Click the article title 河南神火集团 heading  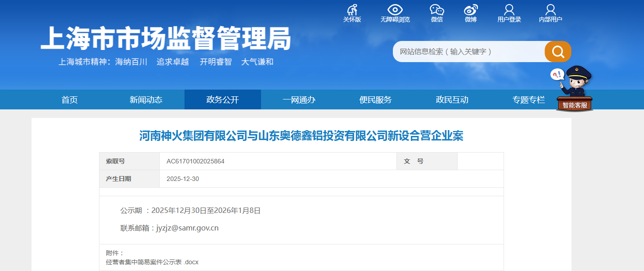click(x=301, y=135)
